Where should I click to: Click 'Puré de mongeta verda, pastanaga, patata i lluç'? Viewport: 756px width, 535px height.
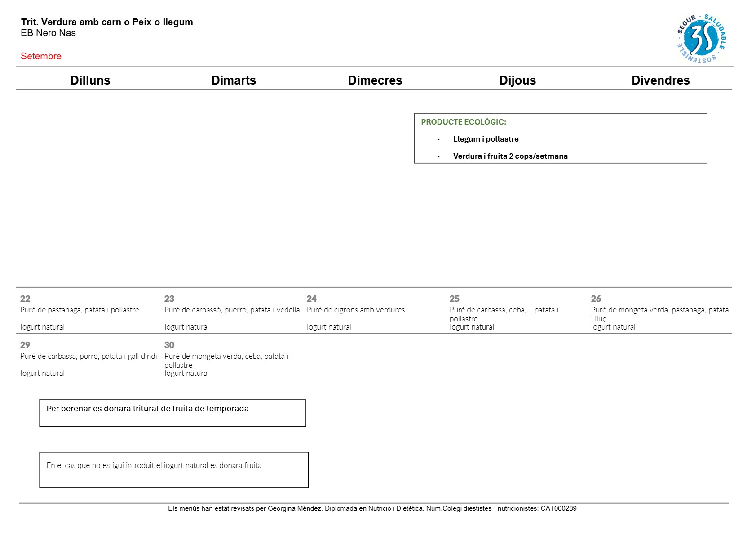660,314
